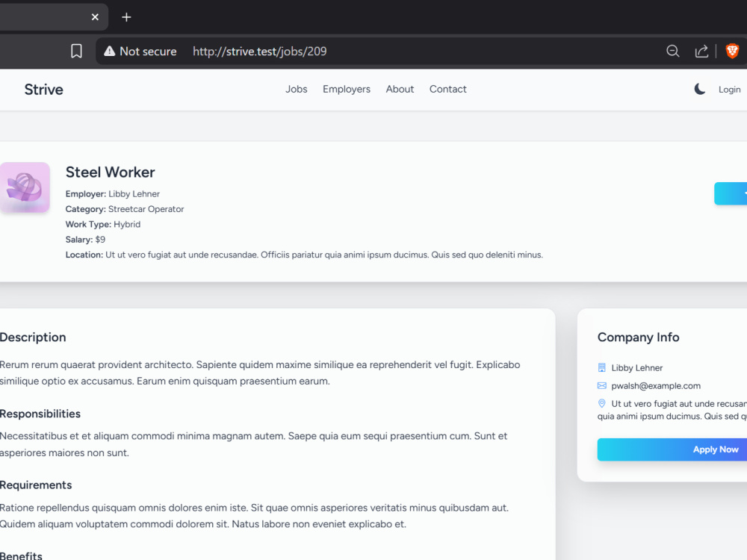Click the Responsibilities heading
The width and height of the screenshot is (747, 560).
tap(40, 414)
